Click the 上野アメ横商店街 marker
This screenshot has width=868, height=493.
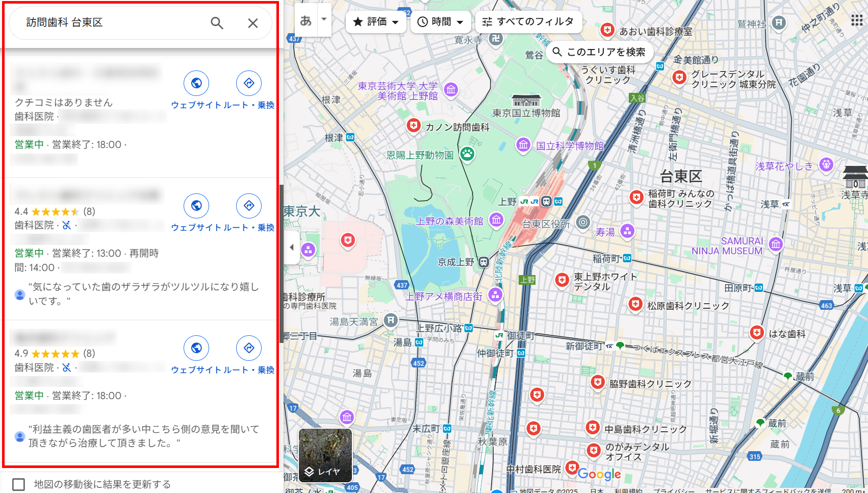(495, 294)
